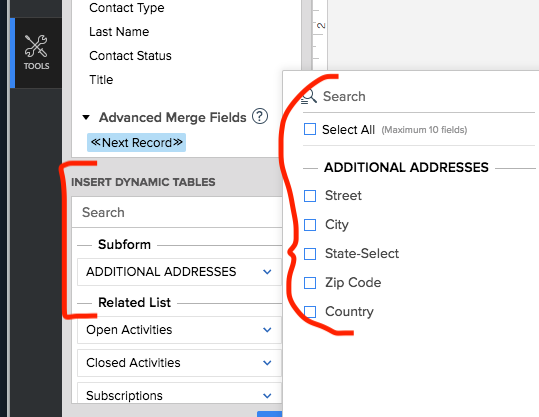The width and height of the screenshot is (539, 417).
Task: Click the magnifier icon in the field search
Action: tap(309, 97)
